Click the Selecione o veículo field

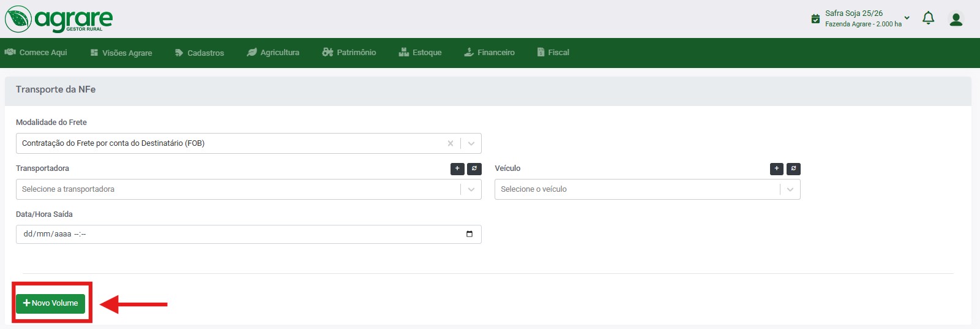click(x=648, y=189)
